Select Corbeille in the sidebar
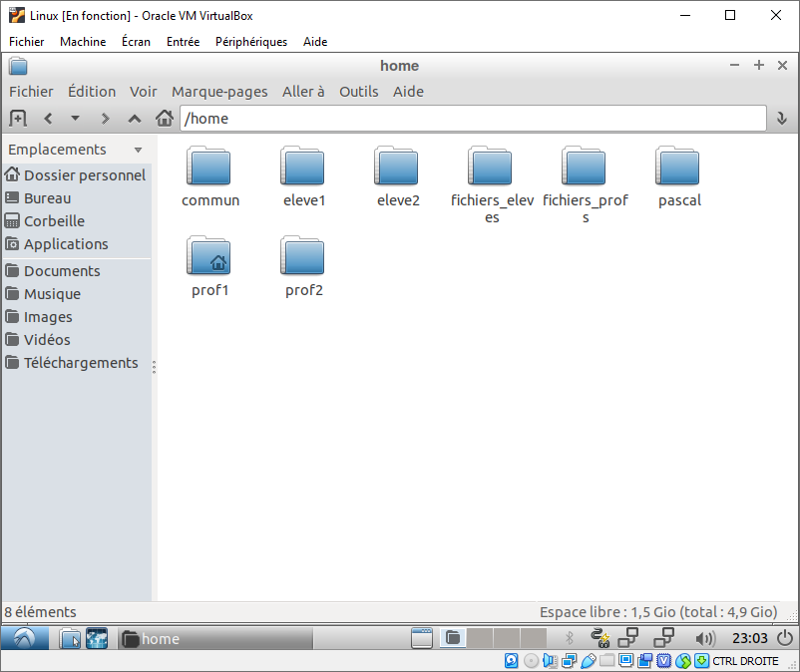The width and height of the screenshot is (800, 672). pyautogui.click(x=54, y=221)
